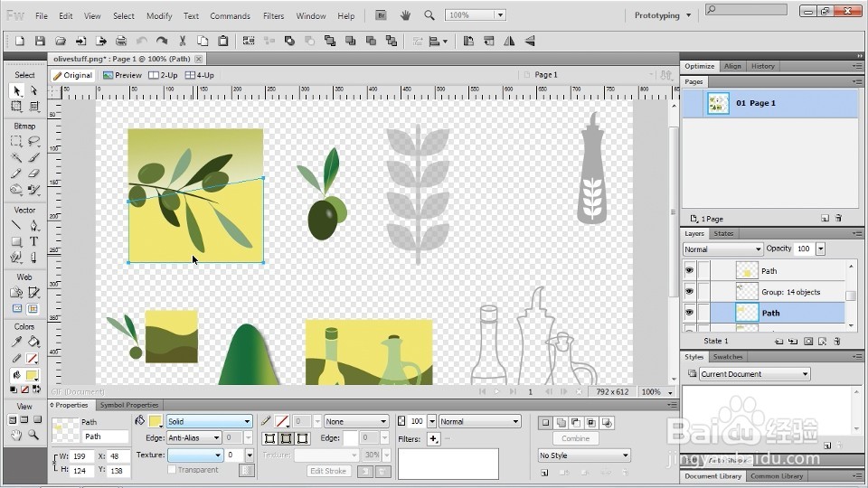
Task: Open the No Style dropdown
Action: 584,455
